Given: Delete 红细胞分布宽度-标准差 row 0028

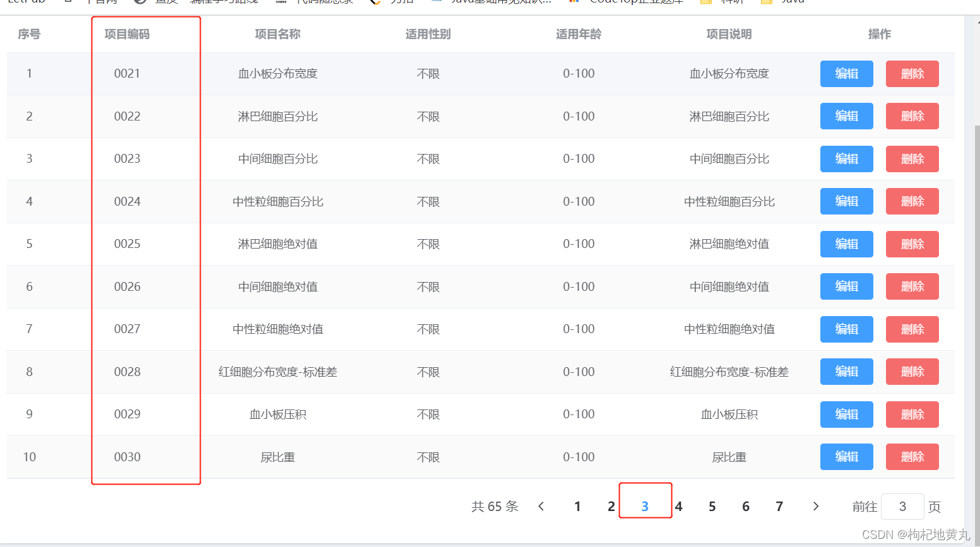Looking at the screenshot, I should 912,372.
